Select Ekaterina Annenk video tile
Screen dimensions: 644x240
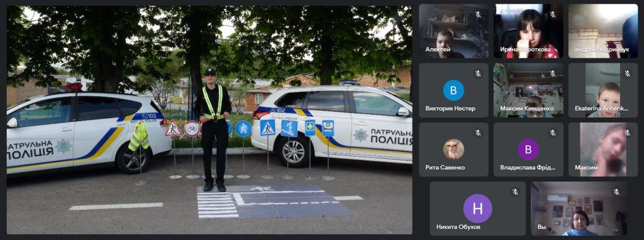coord(603,90)
